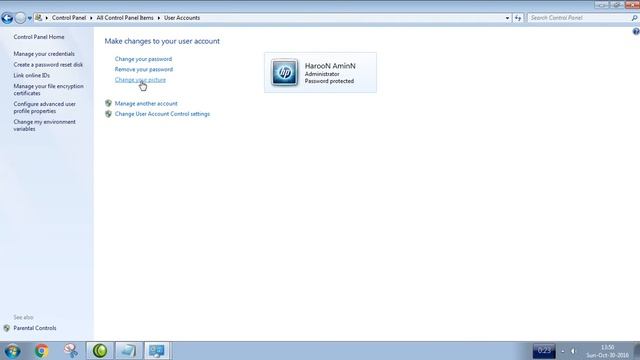The width and height of the screenshot is (640, 360).
Task: Click the Refresh button beside address bar
Action: 518,18
